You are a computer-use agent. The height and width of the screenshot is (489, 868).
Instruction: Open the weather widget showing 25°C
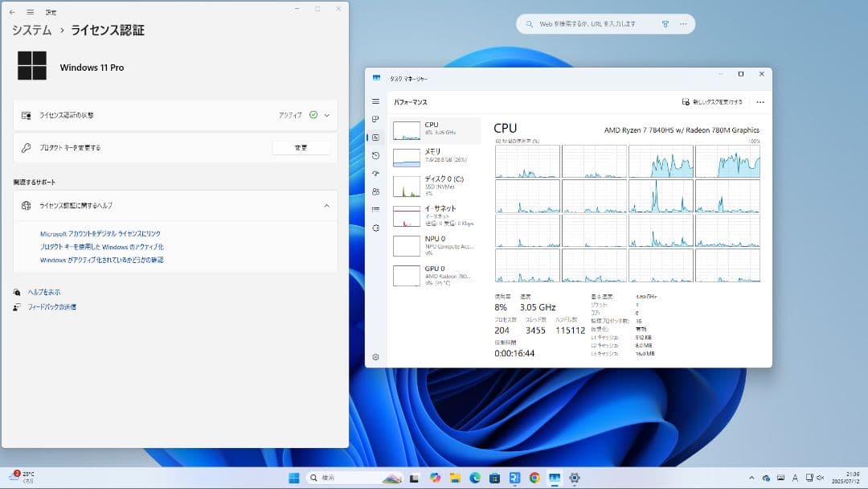coord(23,478)
